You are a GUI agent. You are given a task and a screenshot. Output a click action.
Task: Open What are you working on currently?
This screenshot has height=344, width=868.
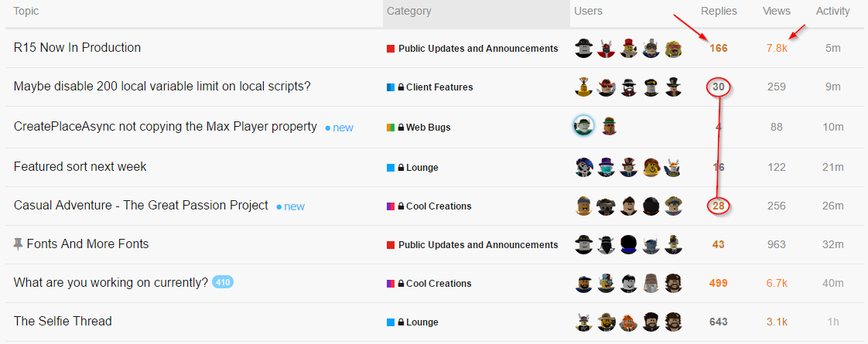tap(111, 282)
